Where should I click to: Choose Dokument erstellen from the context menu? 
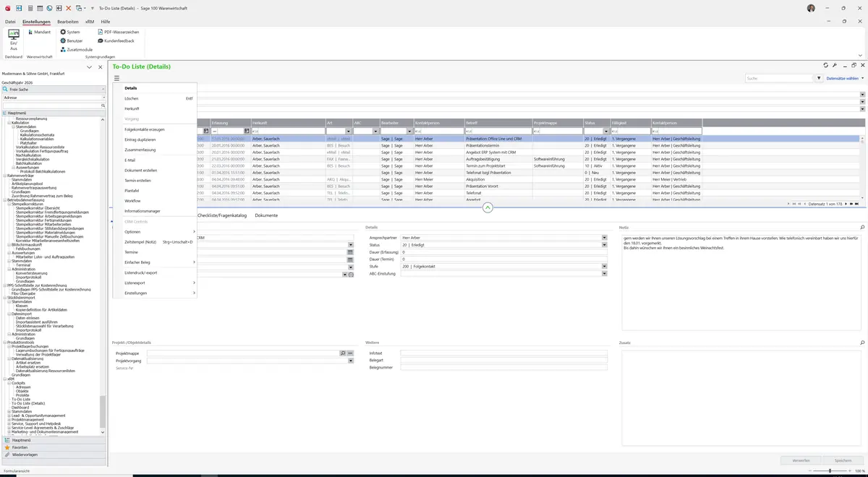[x=140, y=171]
